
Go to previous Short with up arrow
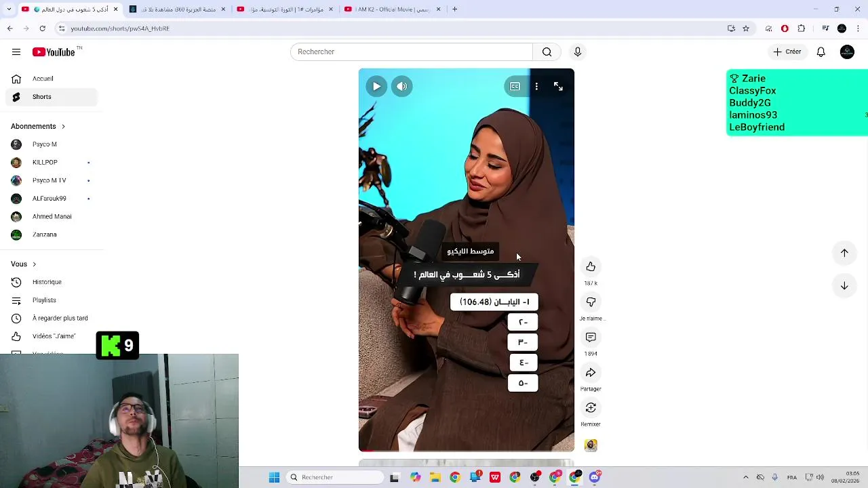coord(844,253)
